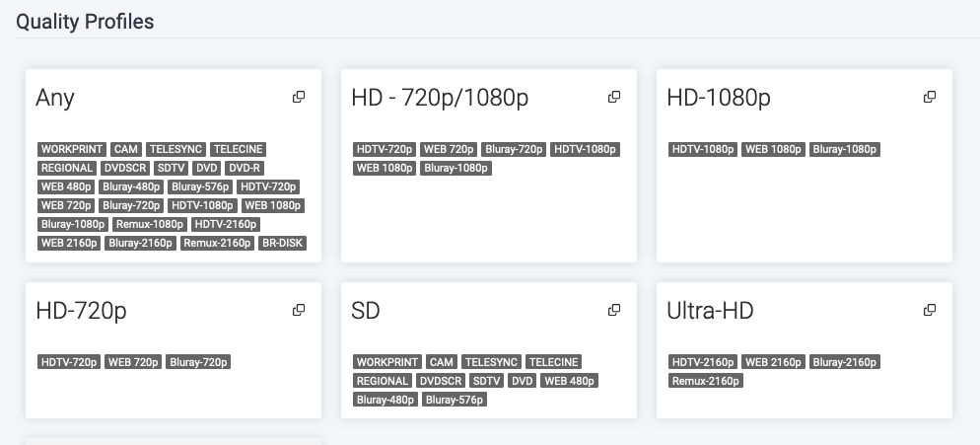Click the BR-DISK tag in Any profile

coord(283,243)
